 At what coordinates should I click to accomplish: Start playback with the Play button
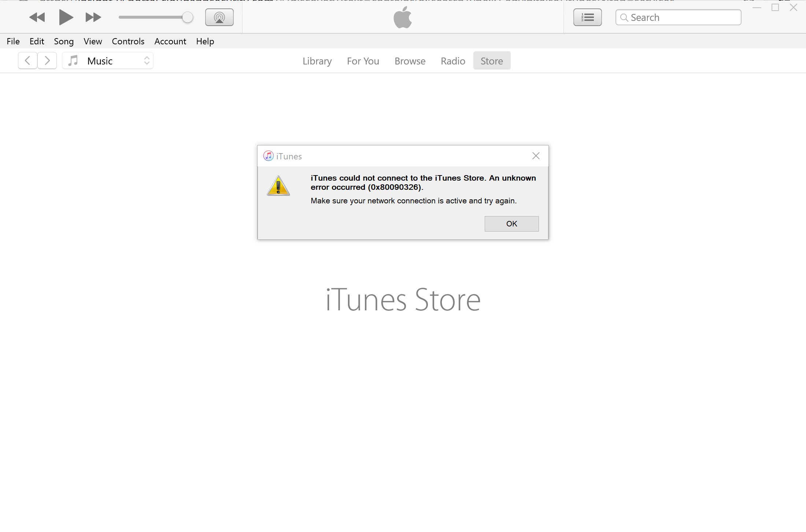point(66,17)
